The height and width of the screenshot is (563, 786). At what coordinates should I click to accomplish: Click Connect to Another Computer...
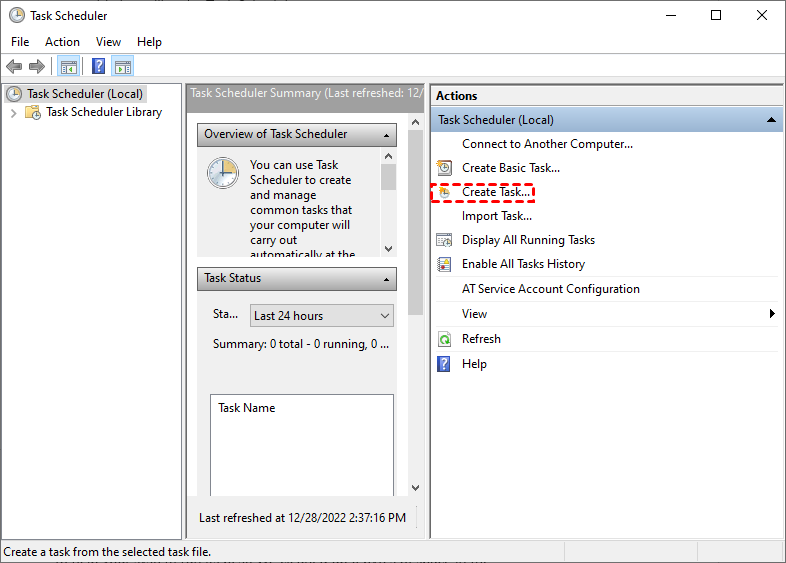(x=547, y=144)
